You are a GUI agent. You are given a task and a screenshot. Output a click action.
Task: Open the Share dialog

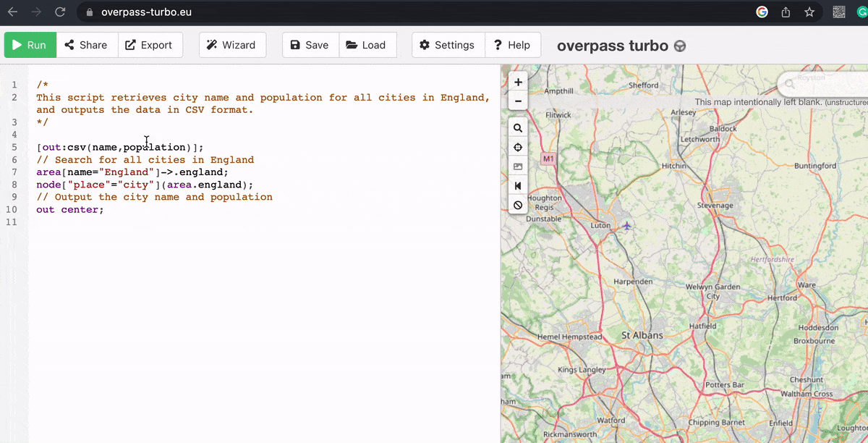87,45
